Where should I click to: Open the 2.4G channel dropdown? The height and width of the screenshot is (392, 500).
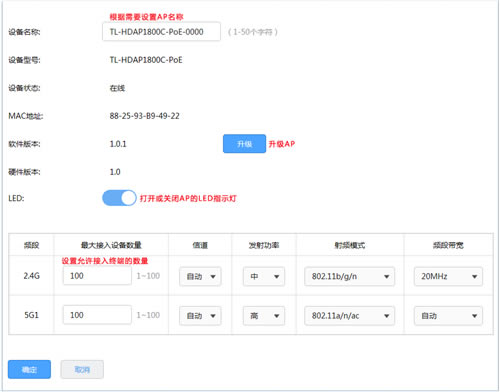pos(200,276)
